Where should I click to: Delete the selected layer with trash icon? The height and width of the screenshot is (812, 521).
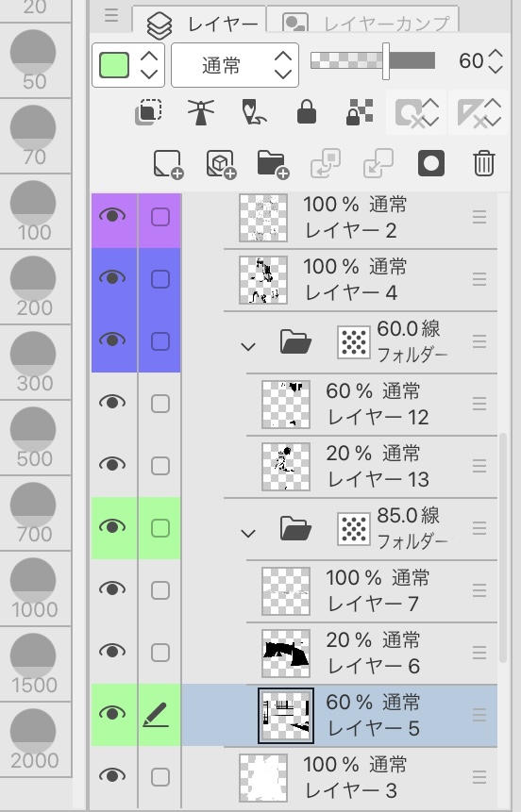coord(483,164)
